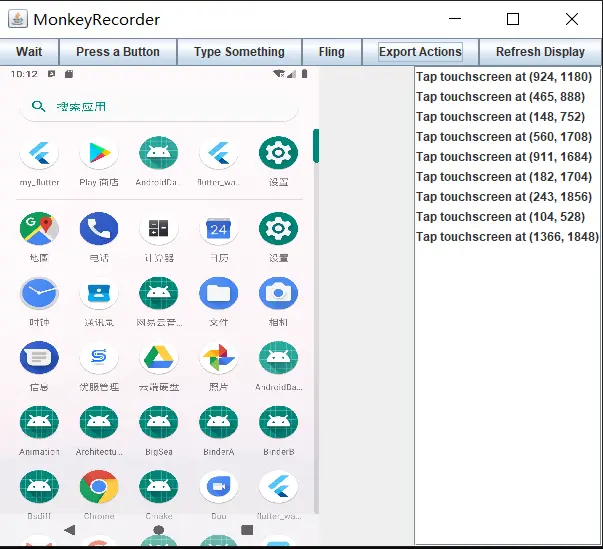Open the BinderA app icon
This screenshot has width=603, height=549.
pyautogui.click(x=218, y=422)
